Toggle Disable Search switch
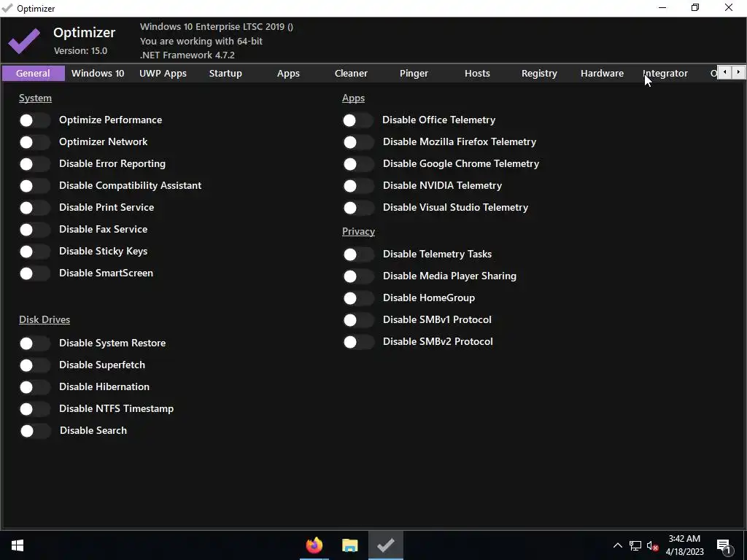747x560 pixels. (35, 431)
